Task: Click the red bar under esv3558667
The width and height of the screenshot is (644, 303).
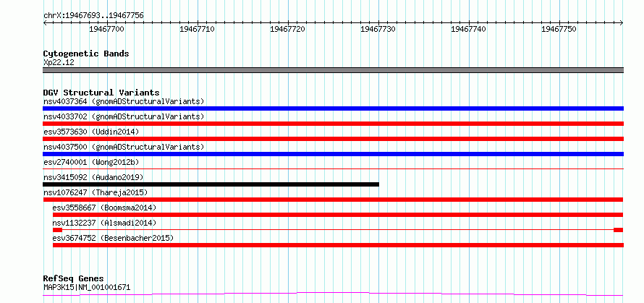Action: 338,215
